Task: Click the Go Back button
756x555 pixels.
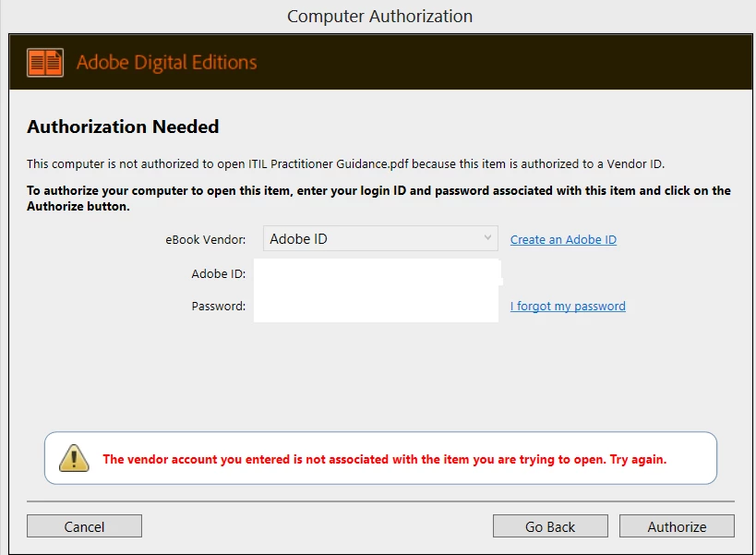Action: pyautogui.click(x=550, y=526)
